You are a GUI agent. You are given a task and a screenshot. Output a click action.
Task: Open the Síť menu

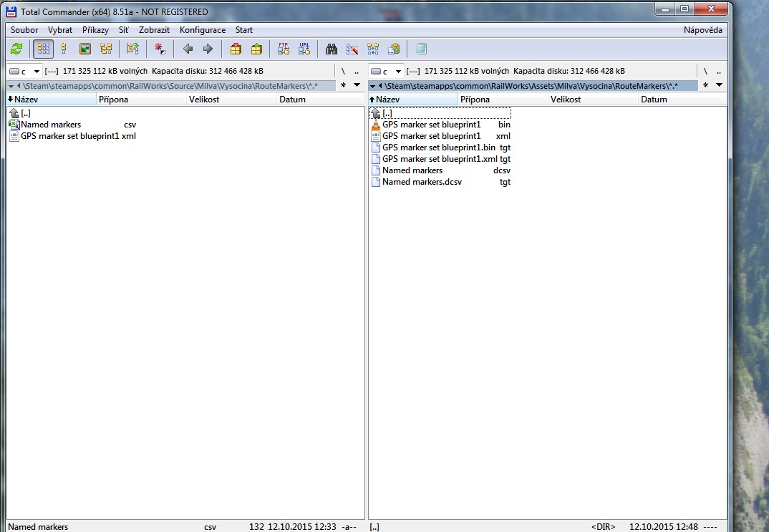pyautogui.click(x=124, y=30)
